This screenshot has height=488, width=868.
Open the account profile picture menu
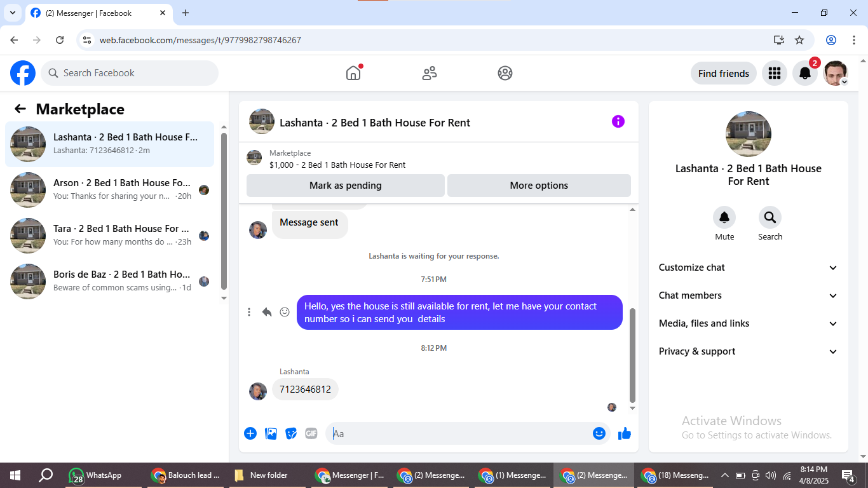pyautogui.click(x=836, y=73)
